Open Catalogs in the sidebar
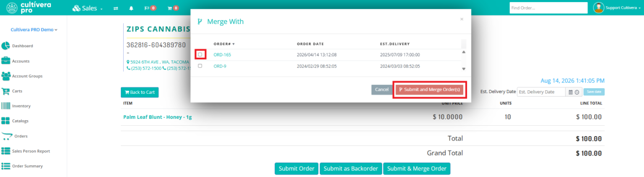The image size is (644, 177). point(21,121)
